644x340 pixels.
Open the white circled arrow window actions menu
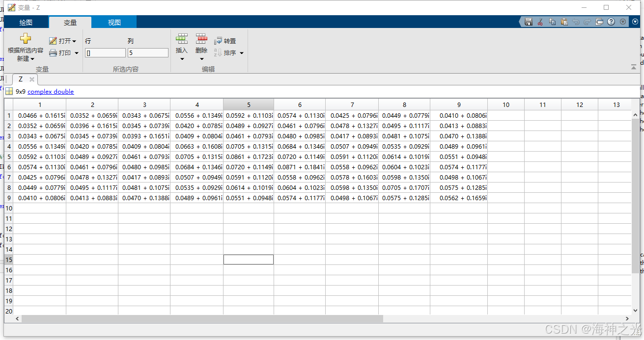coord(635,22)
